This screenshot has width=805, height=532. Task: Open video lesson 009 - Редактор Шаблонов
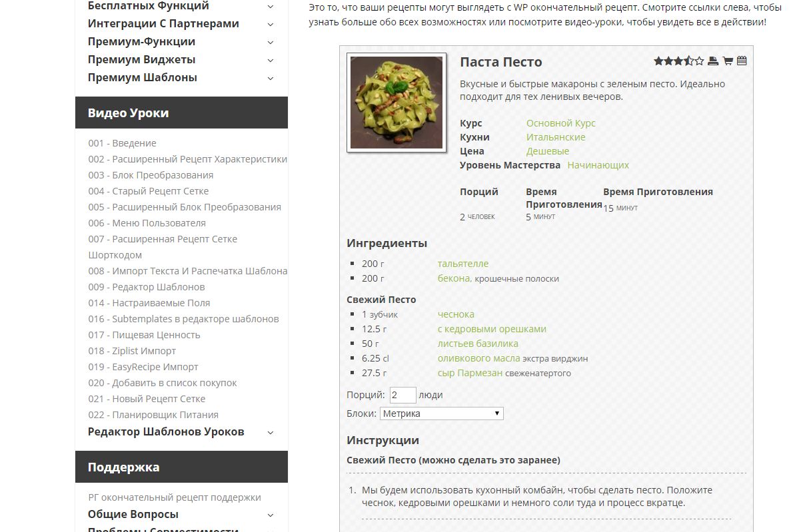[x=146, y=287]
